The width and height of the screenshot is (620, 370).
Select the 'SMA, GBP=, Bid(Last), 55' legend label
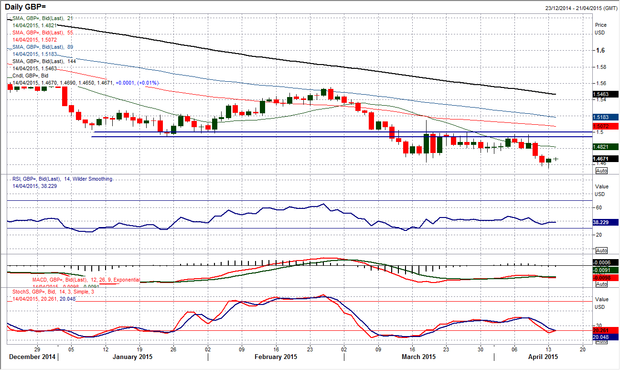click(x=42, y=32)
